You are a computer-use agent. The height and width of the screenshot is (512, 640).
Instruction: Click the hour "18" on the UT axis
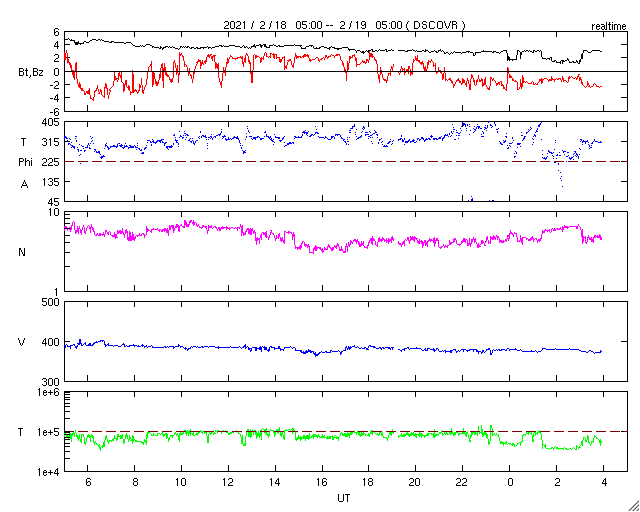pyautogui.click(x=369, y=483)
